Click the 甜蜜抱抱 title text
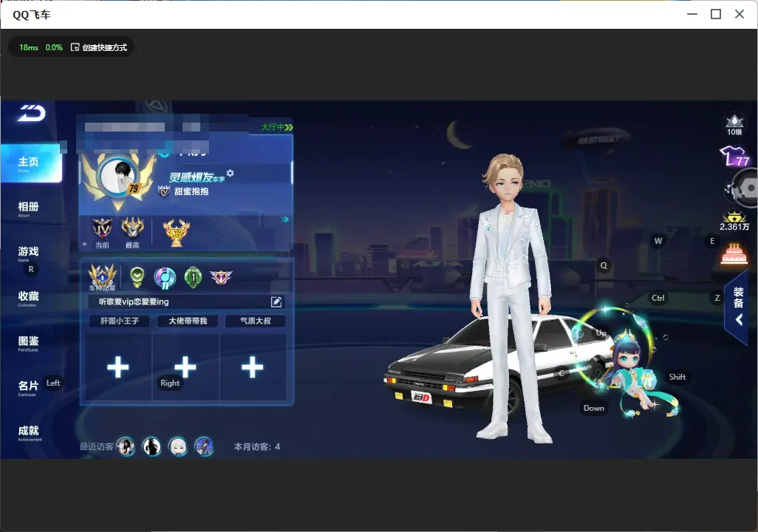758x532 pixels. point(191,191)
